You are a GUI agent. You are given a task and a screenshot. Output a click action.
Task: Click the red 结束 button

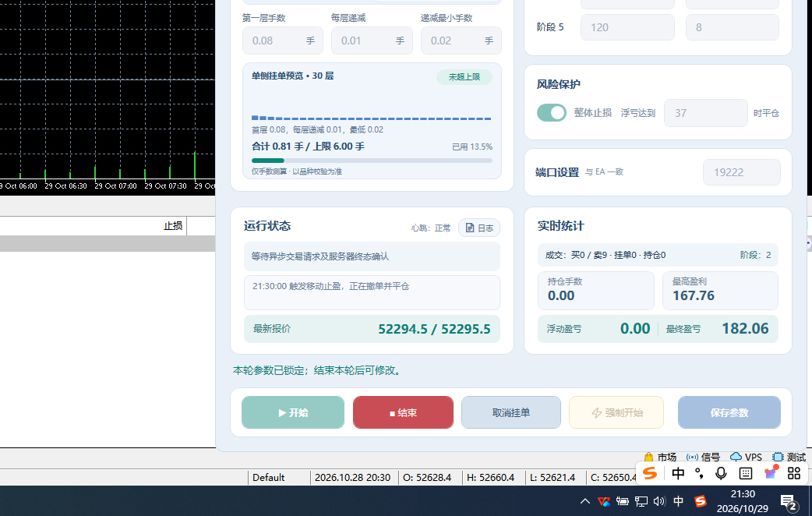403,412
